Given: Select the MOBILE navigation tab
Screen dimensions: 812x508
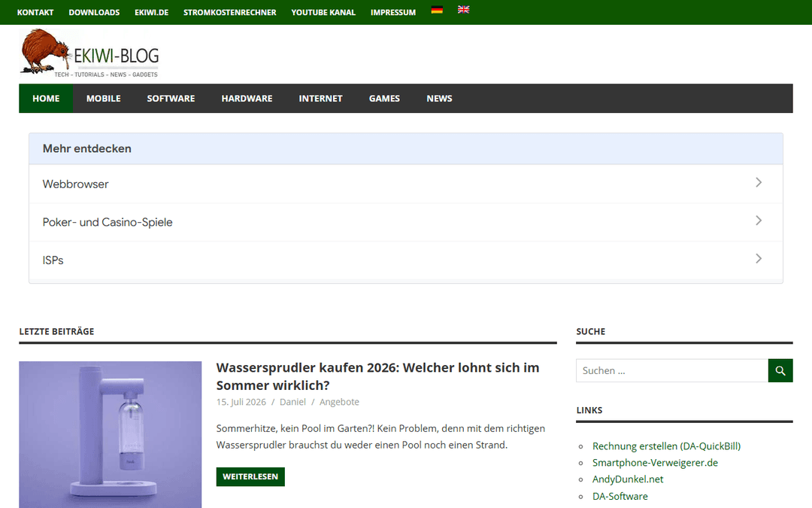Looking at the screenshot, I should [104, 99].
